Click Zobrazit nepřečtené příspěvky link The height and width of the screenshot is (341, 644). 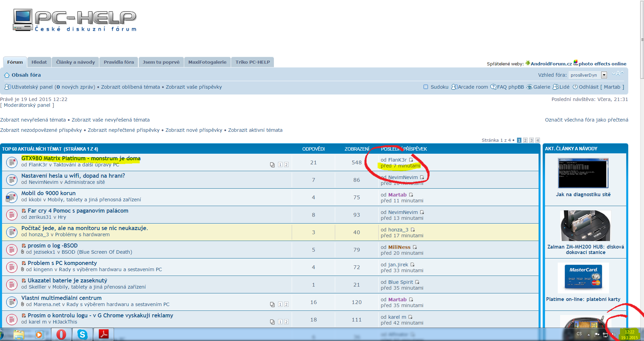click(x=124, y=130)
